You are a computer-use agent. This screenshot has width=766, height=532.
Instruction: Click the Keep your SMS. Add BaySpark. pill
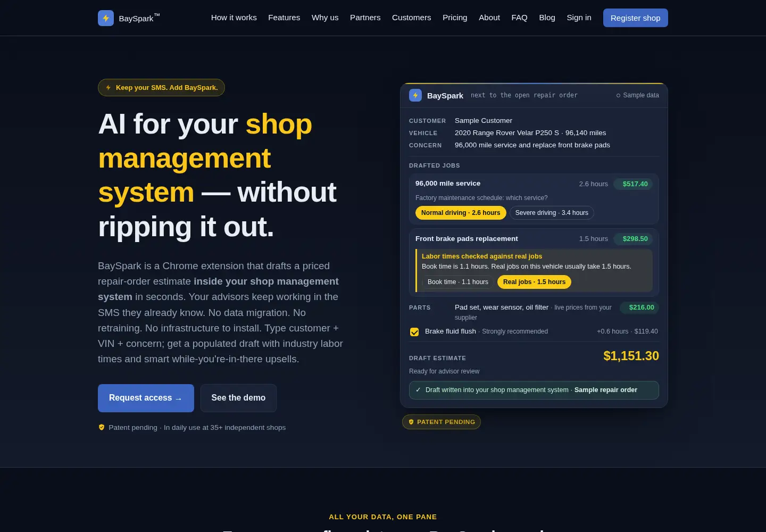coord(161,88)
